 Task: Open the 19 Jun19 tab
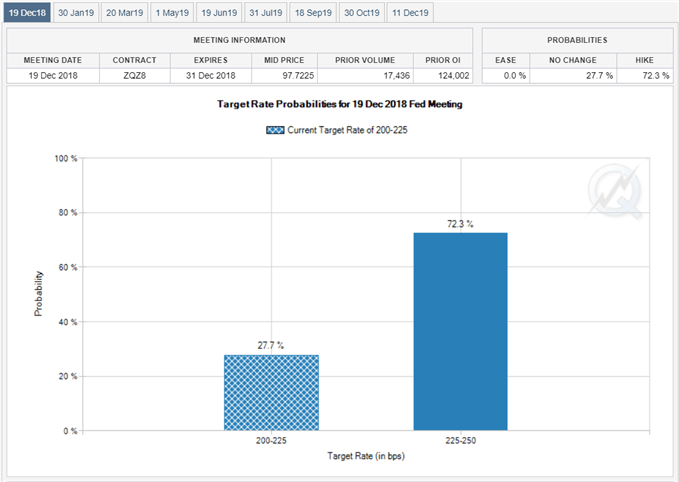point(219,13)
